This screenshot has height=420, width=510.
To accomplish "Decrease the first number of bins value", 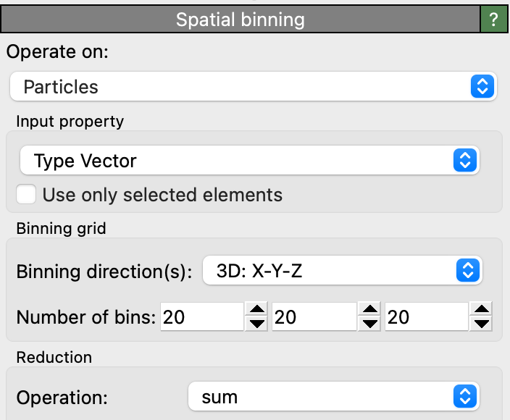I will [x=256, y=324].
